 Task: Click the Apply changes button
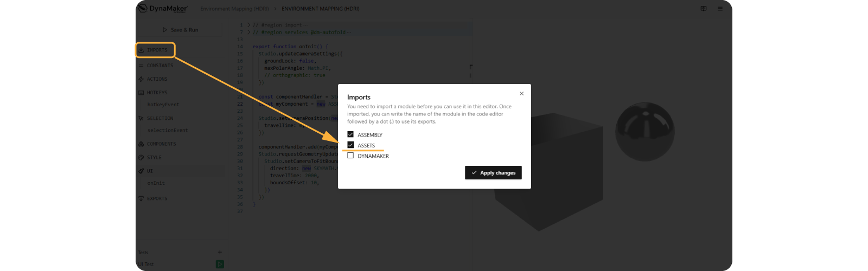point(493,173)
